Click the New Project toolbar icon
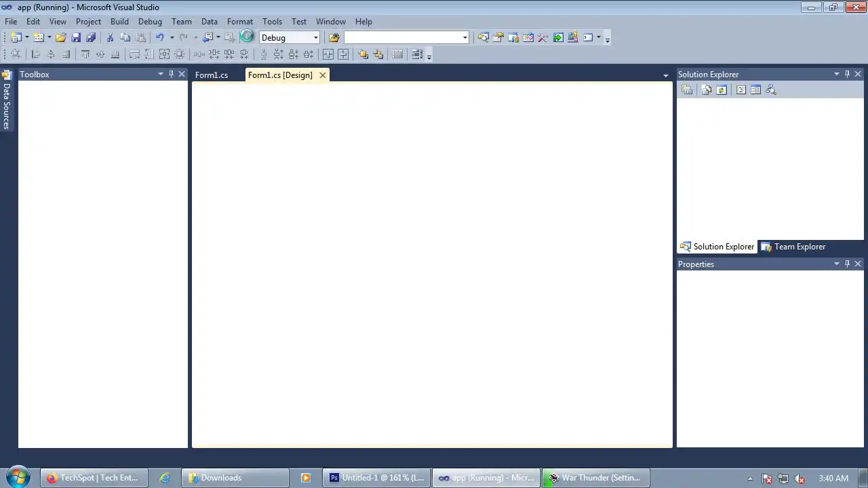 click(16, 38)
